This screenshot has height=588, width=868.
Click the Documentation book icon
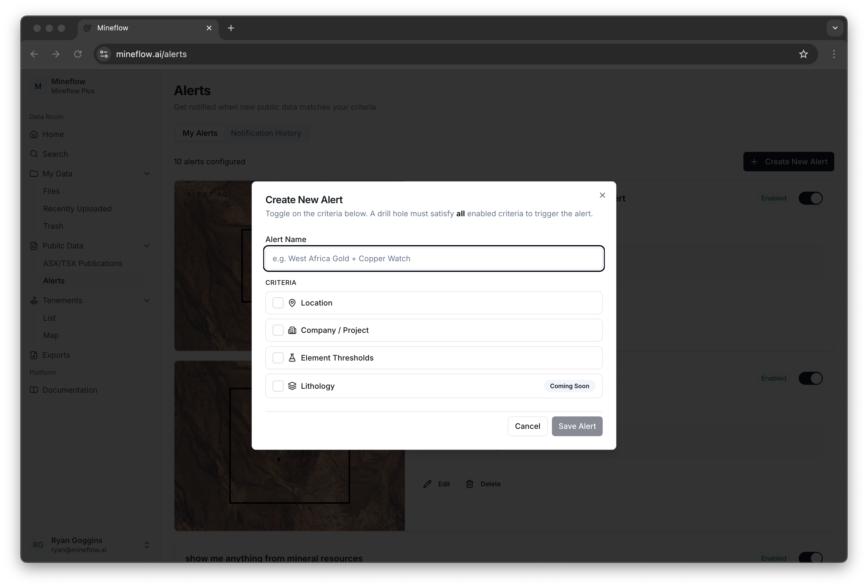tap(34, 390)
